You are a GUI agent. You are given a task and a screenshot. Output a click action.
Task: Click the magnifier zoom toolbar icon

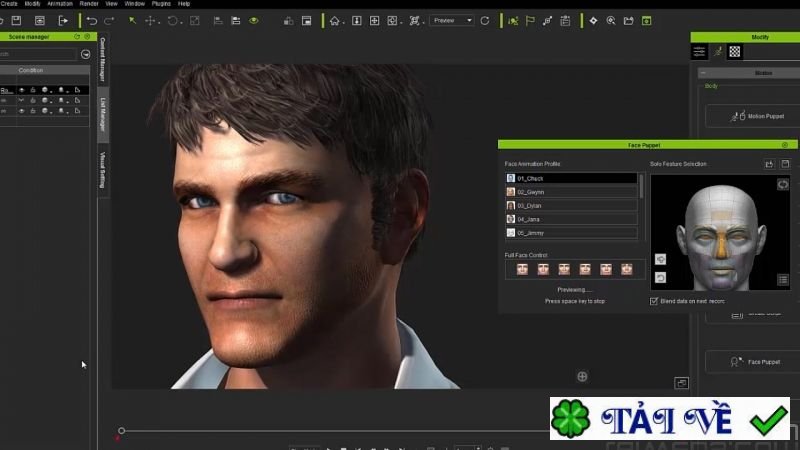(x=611, y=21)
